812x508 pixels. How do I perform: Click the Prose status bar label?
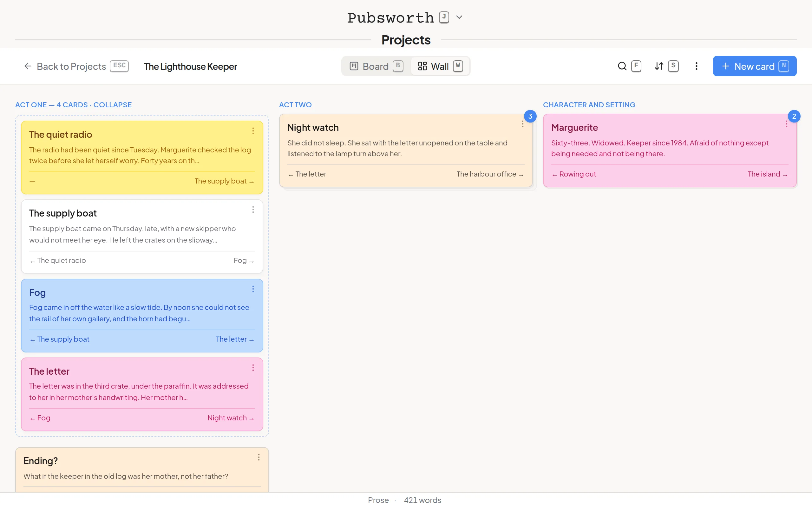(378, 500)
